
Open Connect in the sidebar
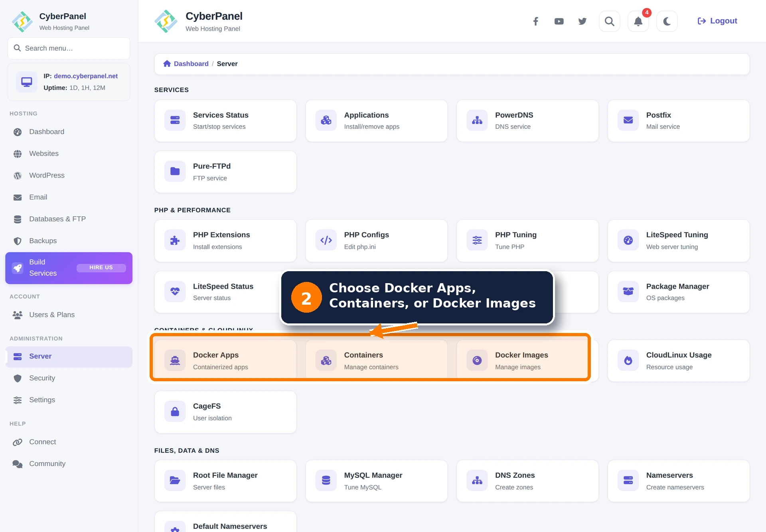(69, 442)
